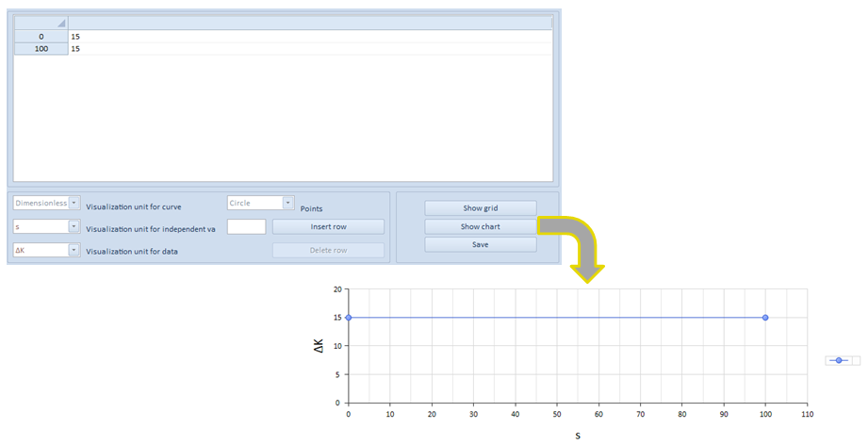This screenshot has height=445, width=868.
Task: Insert a new row in table
Action: click(328, 226)
